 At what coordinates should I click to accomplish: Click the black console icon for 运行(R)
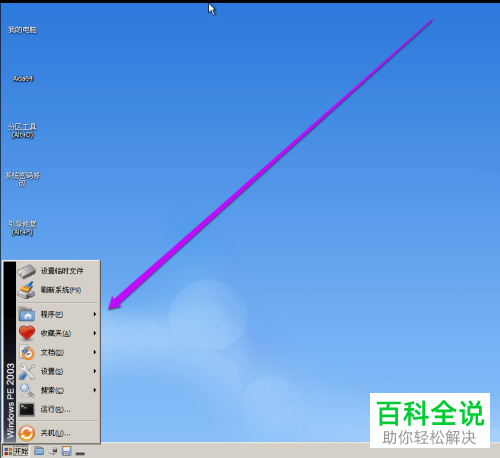[27, 409]
